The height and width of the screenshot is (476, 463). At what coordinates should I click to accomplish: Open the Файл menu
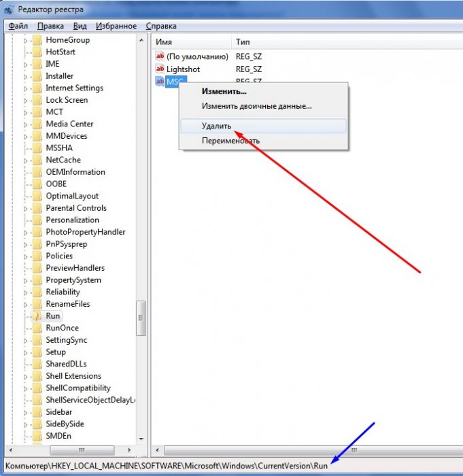tap(18, 26)
